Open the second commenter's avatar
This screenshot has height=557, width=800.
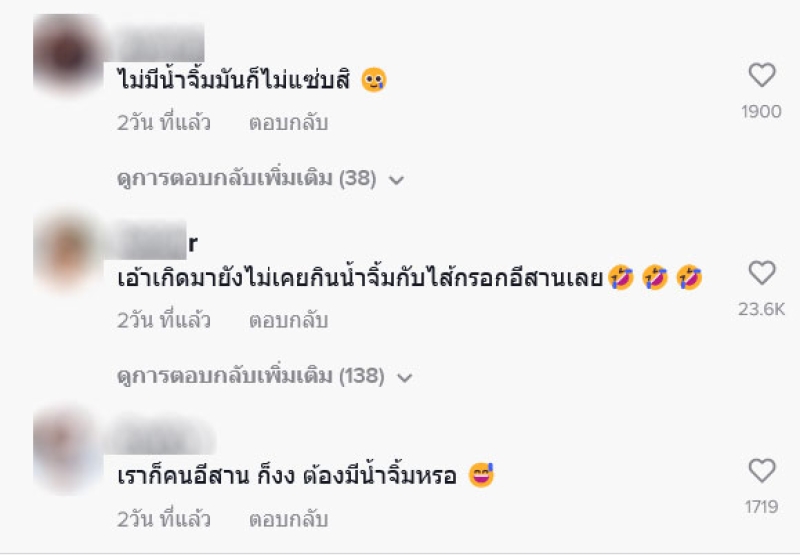click(x=68, y=251)
